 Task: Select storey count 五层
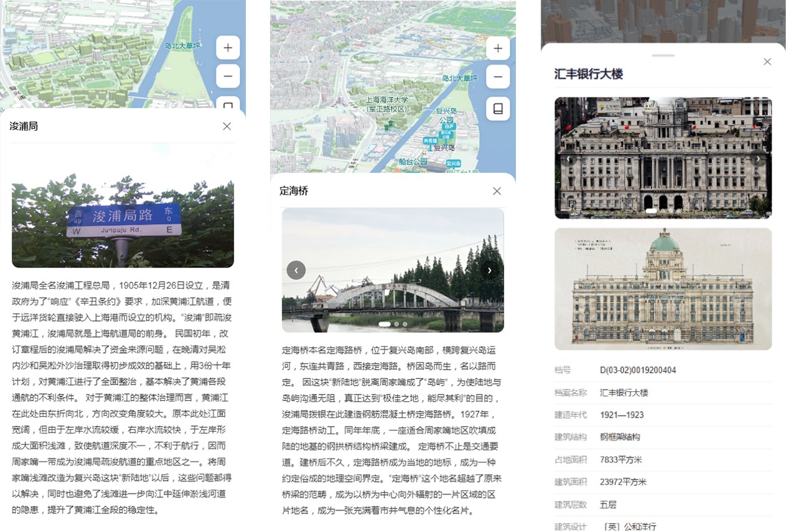pos(608,505)
